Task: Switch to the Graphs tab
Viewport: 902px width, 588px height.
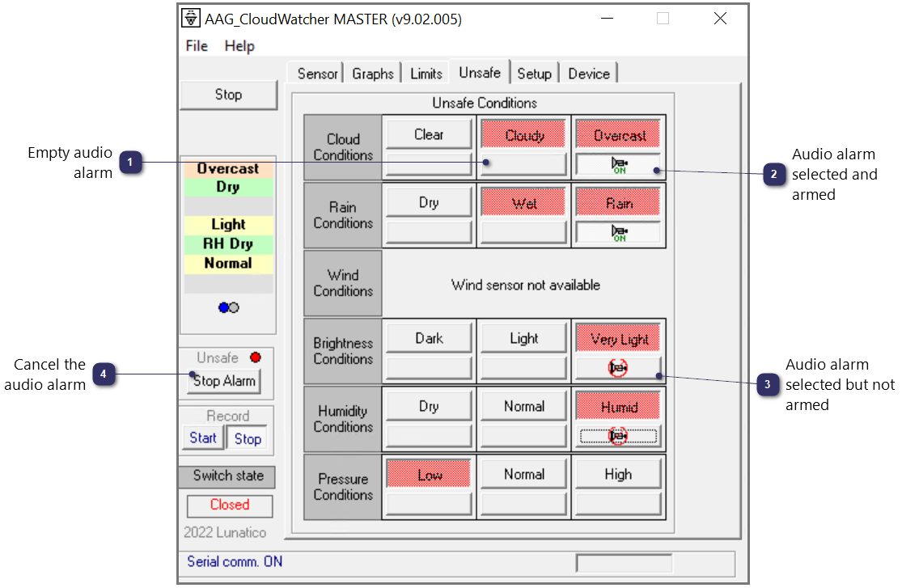Action: pos(373,74)
